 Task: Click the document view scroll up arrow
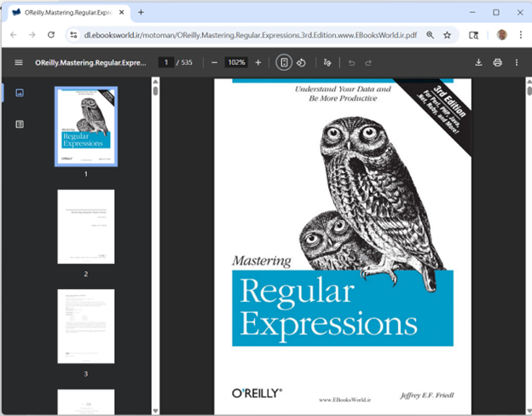pyautogui.click(x=529, y=82)
